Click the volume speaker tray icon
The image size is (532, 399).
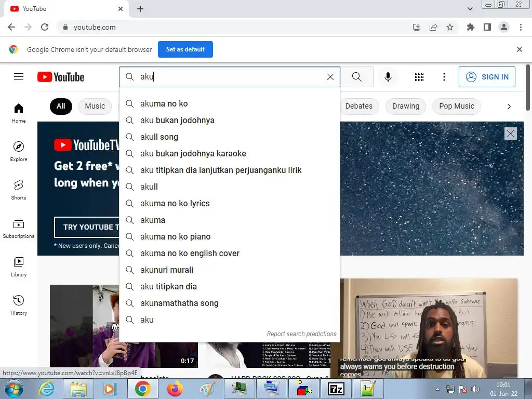coord(475,389)
